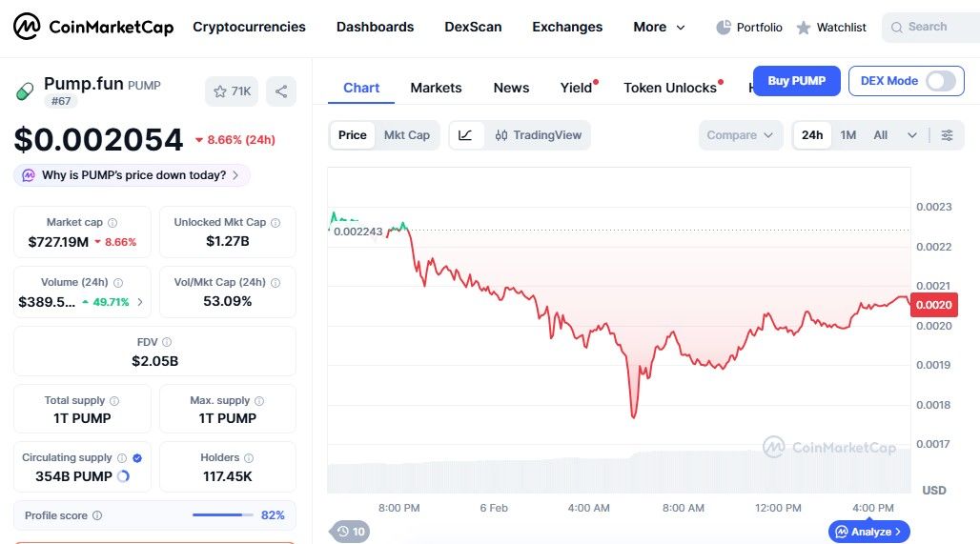Switch to the Markets tab

[x=436, y=88]
